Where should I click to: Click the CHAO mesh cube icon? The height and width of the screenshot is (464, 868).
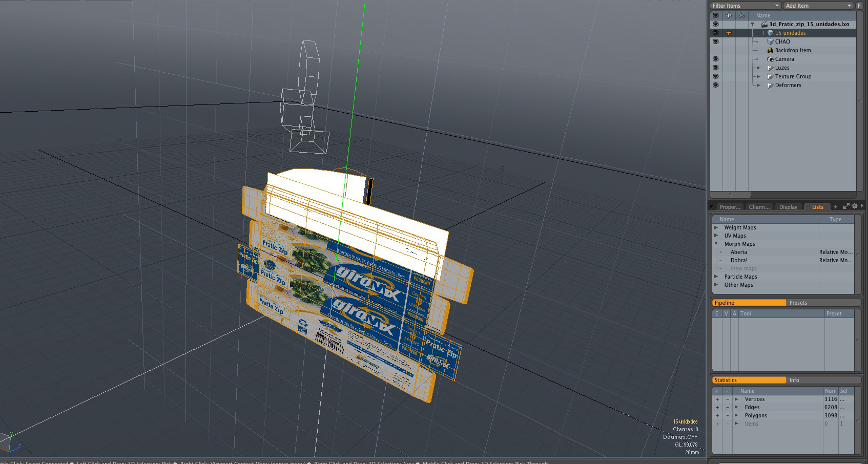(x=770, y=41)
